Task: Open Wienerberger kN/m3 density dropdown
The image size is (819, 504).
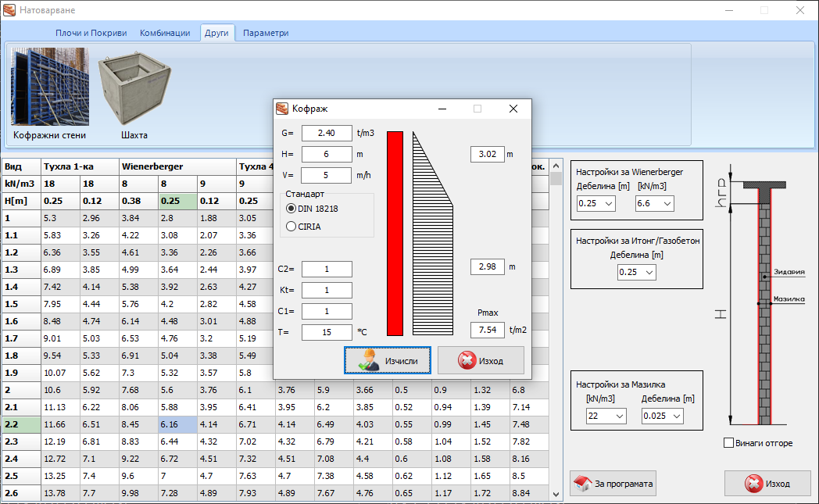Action: click(x=665, y=204)
